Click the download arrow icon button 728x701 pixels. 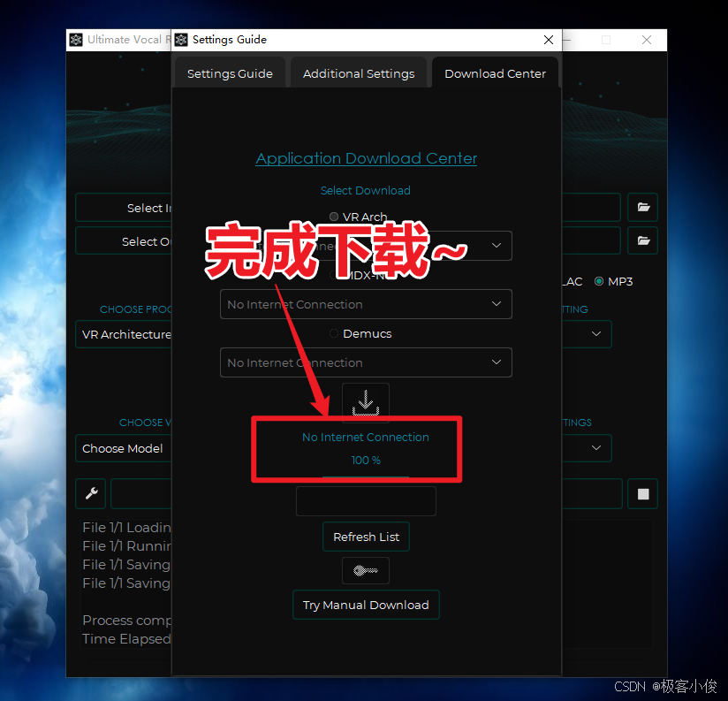click(x=366, y=402)
